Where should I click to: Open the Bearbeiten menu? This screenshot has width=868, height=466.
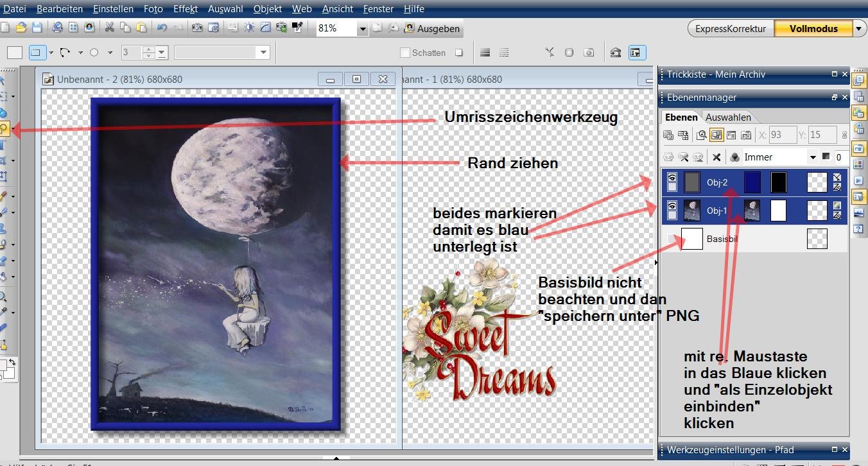point(59,9)
